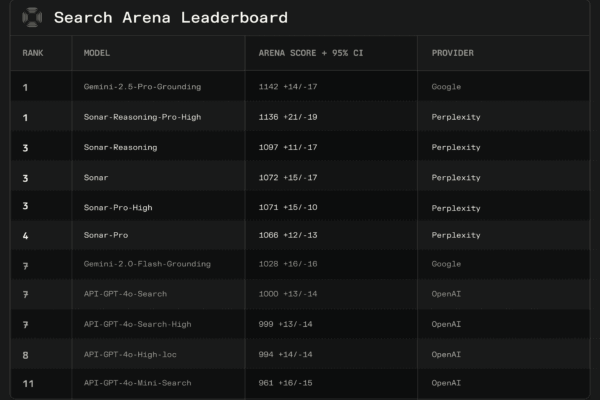Click the Sonar-Pro model name
This screenshot has height=400, width=600.
pyautogui.click(x=106, y=235)
